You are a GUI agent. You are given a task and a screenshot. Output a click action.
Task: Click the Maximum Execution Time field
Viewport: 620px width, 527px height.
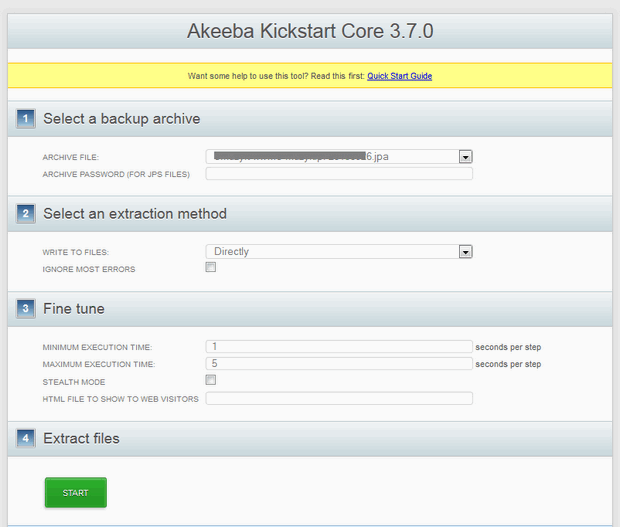(339, 363)
